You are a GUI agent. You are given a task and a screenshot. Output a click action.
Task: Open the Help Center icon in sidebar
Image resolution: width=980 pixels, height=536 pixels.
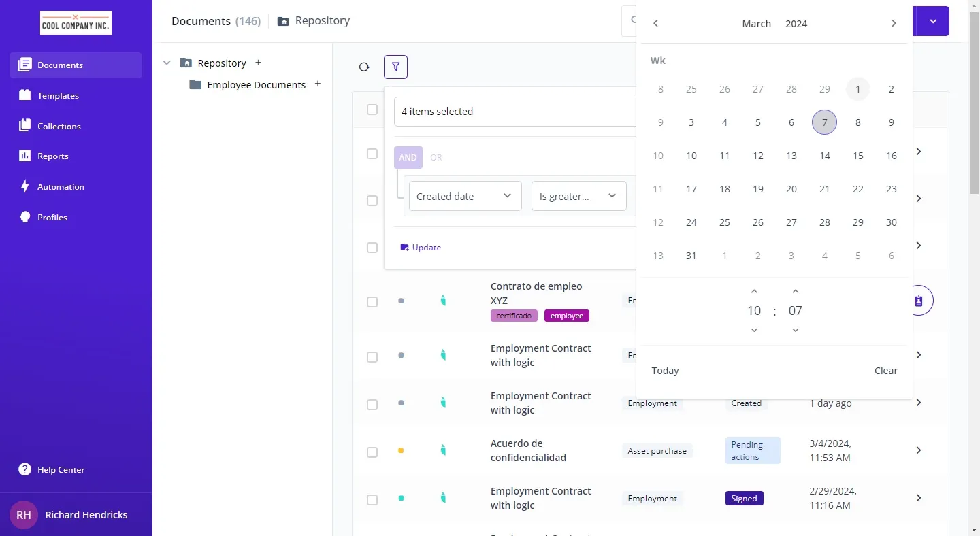click(x=25, y=469)
